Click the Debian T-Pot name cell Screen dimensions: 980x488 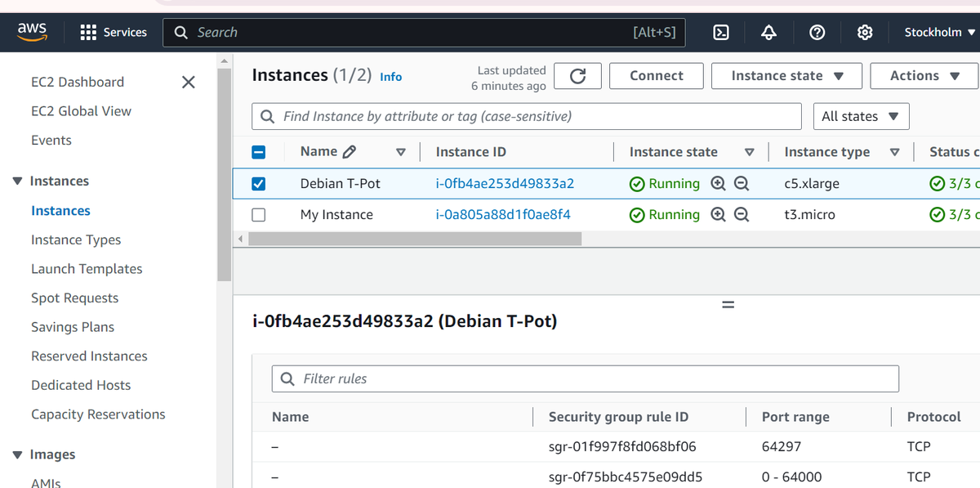coord(341,184)
